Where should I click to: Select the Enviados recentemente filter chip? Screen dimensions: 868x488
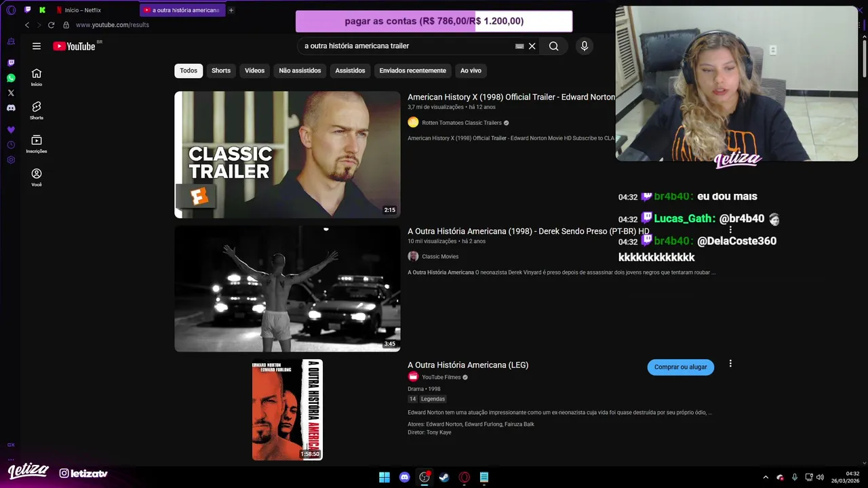[x=412, y=70]
